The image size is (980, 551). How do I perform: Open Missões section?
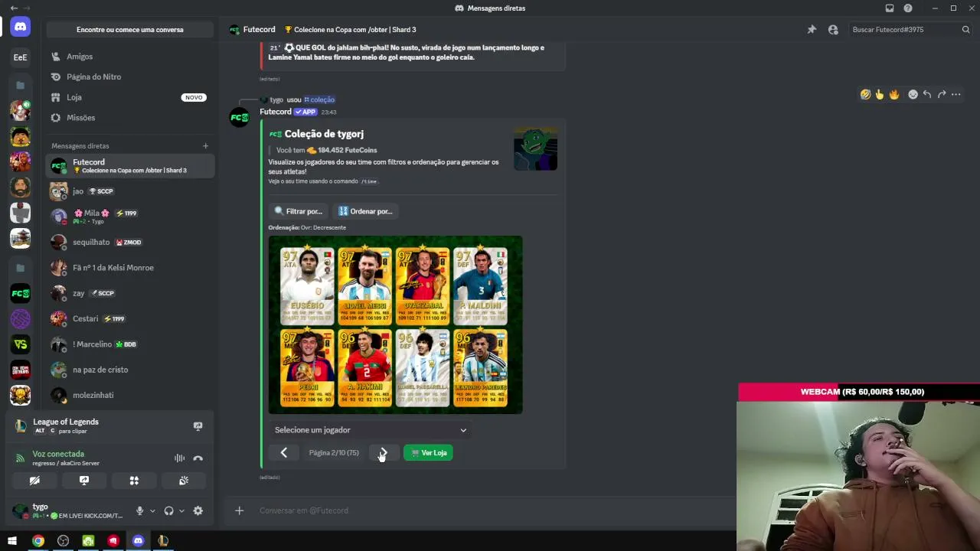click(130, 118)
